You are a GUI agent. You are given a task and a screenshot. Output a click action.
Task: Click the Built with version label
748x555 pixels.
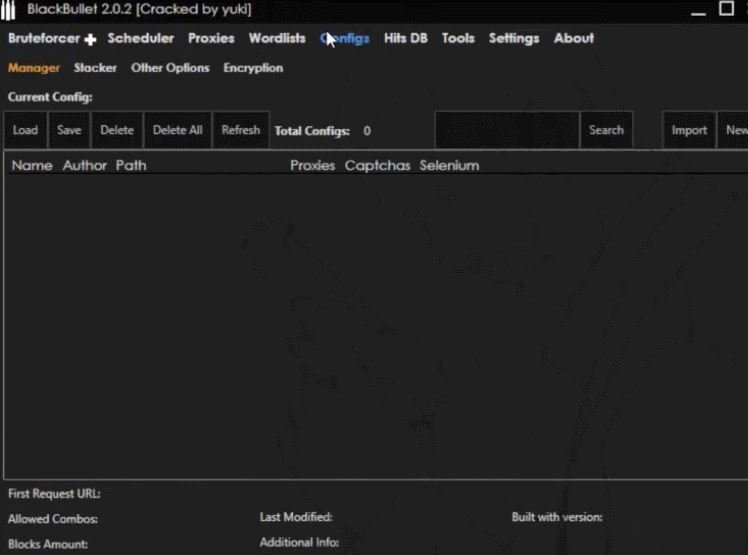click(557, 517)
